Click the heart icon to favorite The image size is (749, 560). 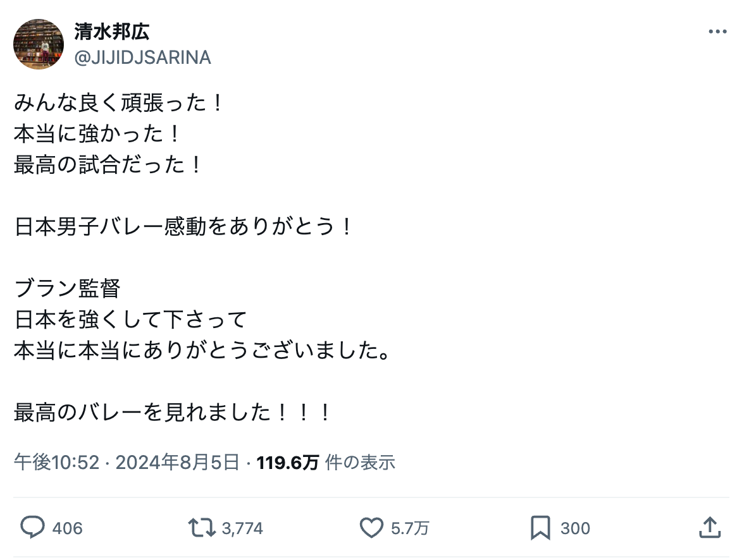(x=372, y=527)
